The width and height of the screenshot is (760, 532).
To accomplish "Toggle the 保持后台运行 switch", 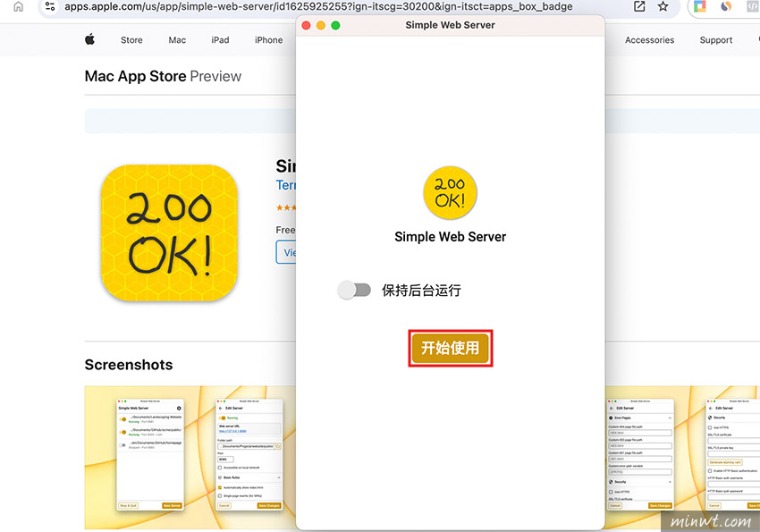I will coord(354,291).
